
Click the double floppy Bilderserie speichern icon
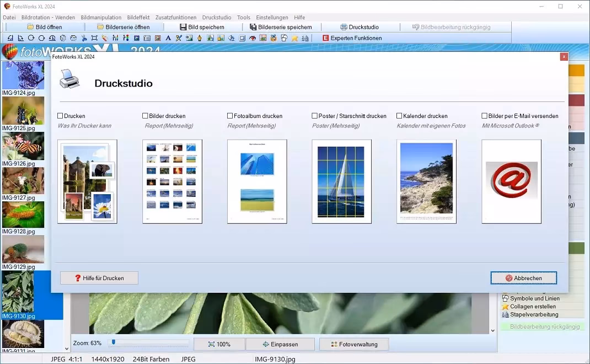point(253,27)
